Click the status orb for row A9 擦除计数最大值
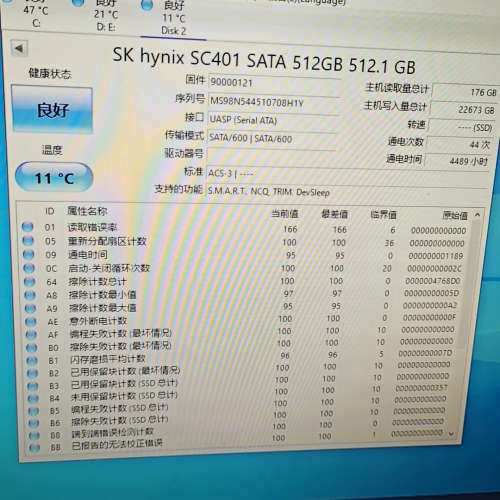This screenshot has width=500, height=500. pos(31,308)
